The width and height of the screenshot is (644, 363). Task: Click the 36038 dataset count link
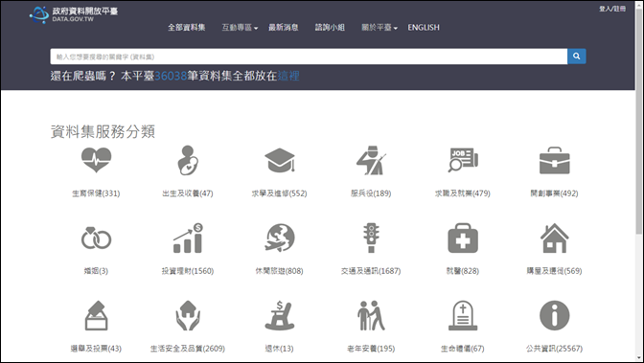click(x=171, y=76)
